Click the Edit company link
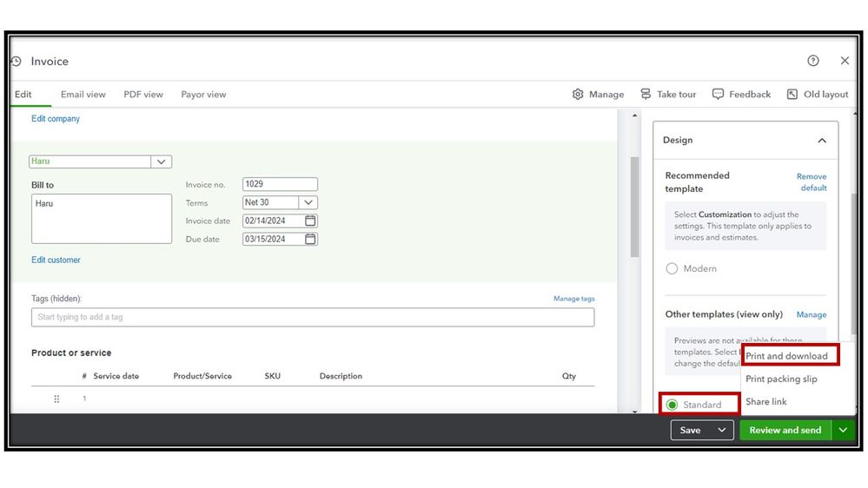Screen dimensions: 868x488 click(x=56, y=119)
